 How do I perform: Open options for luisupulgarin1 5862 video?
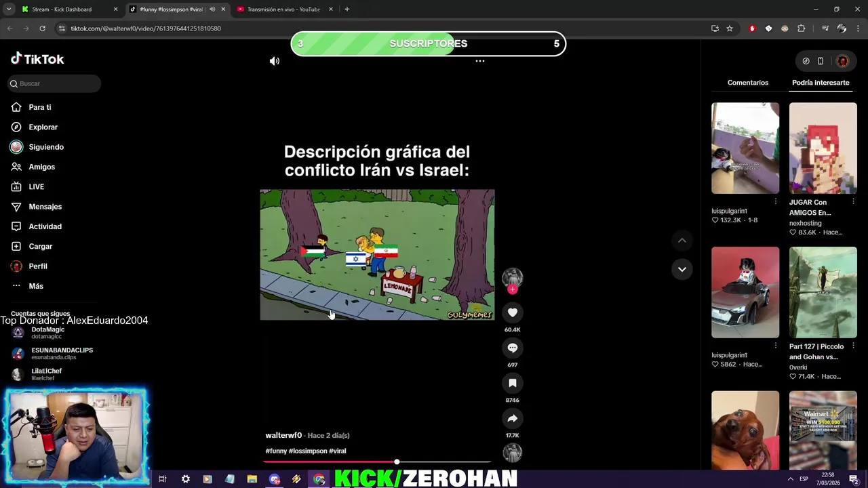click(x=776, y=346)
